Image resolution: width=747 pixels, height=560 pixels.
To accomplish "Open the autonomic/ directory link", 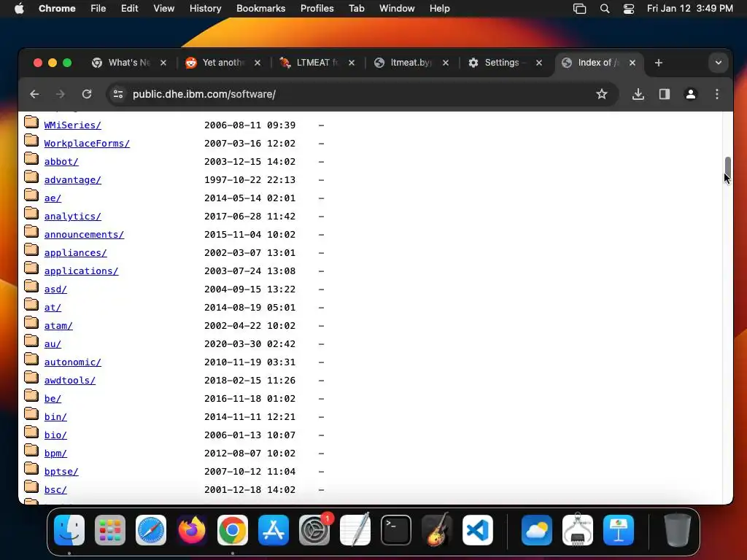I will coord(72,362).
